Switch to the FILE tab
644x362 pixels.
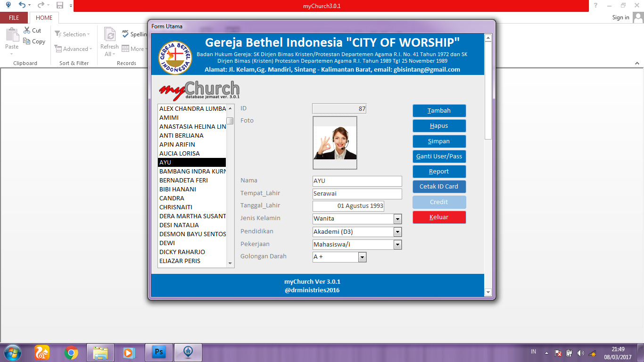pos(14,17)
